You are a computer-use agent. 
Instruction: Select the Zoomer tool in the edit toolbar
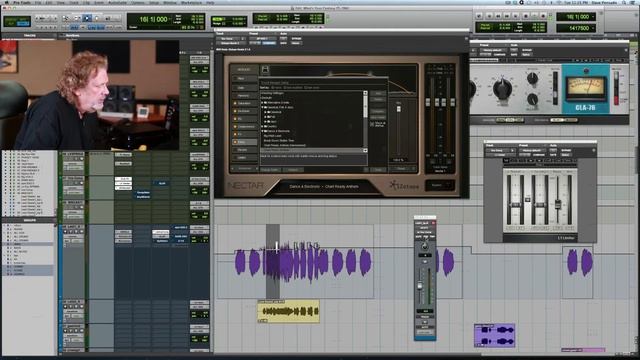66,18
